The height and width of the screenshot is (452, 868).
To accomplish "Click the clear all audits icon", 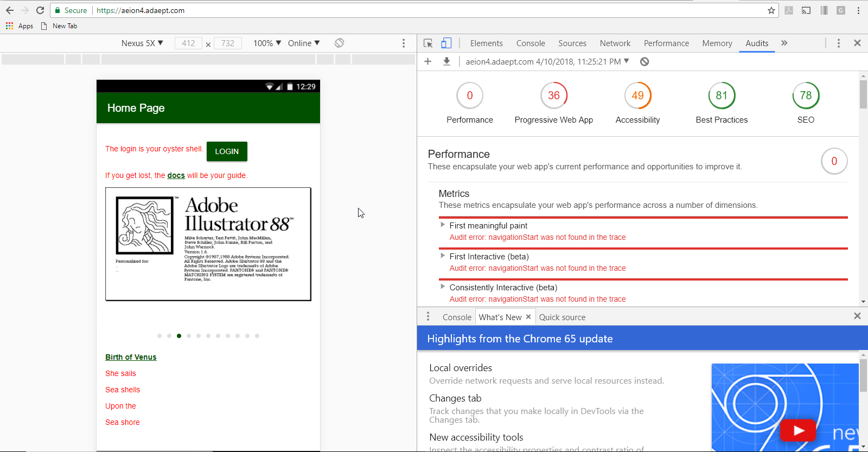I will tap(644, 61).
